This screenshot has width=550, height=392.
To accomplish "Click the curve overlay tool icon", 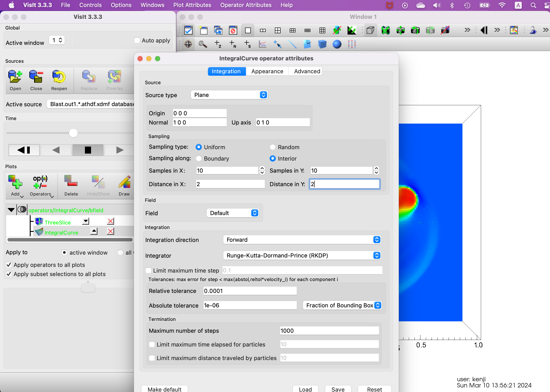I will click(x=262, y=44).
